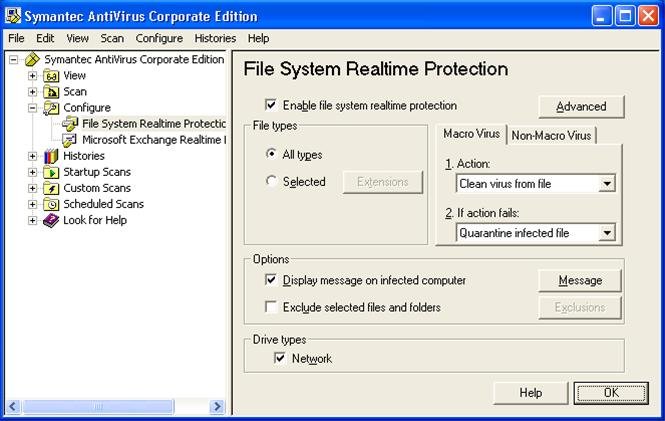This screenshot has width=665, height=421.
Task: Click the Extensions button
Action: click(x=383, y=182)
